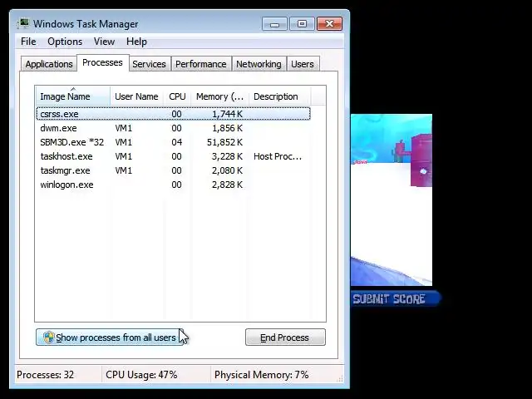Click CPU value 04 for SBM3D.exe
Viewport: 532px width, 399px height.
point(176,142)
